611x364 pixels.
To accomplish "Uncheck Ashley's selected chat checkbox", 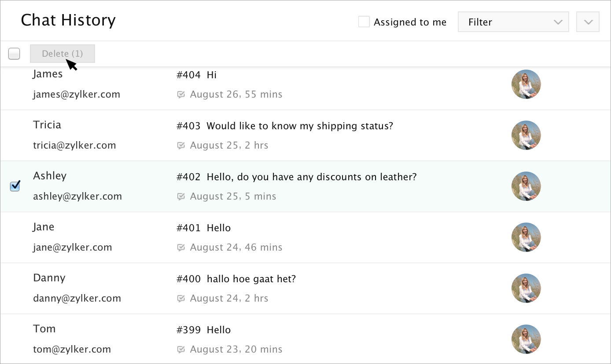I will coord(15,186).
